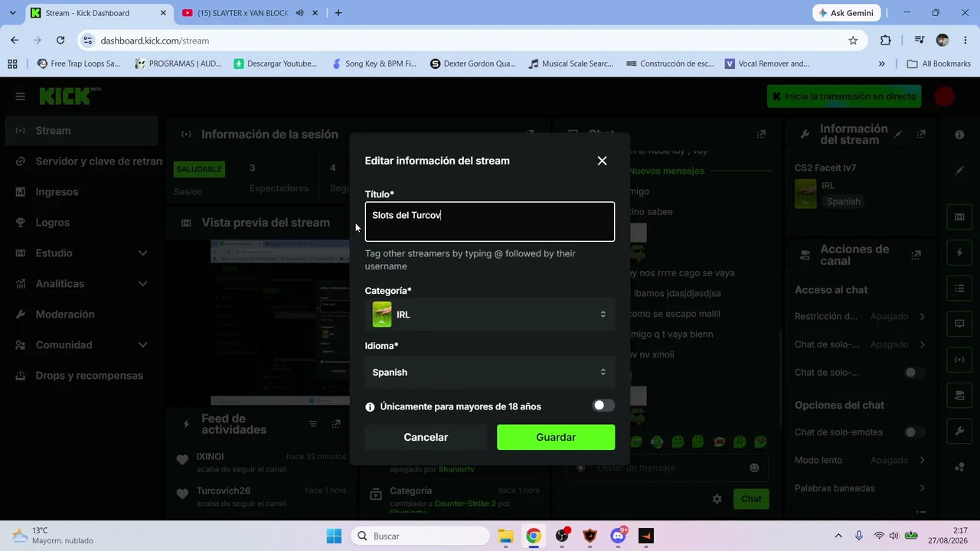Open the emoji picker in message box
The height and width of the screenshot is (551, 980).
[x=754, y=468]
